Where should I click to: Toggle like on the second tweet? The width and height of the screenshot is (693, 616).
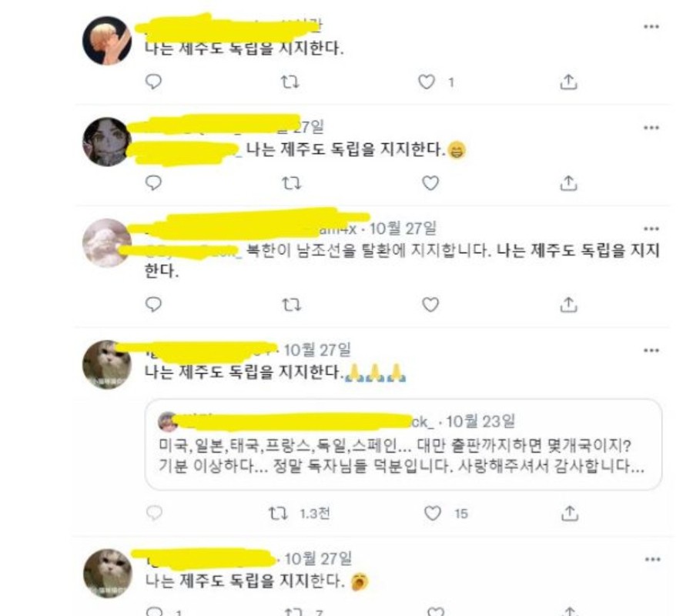click(430, 183)
